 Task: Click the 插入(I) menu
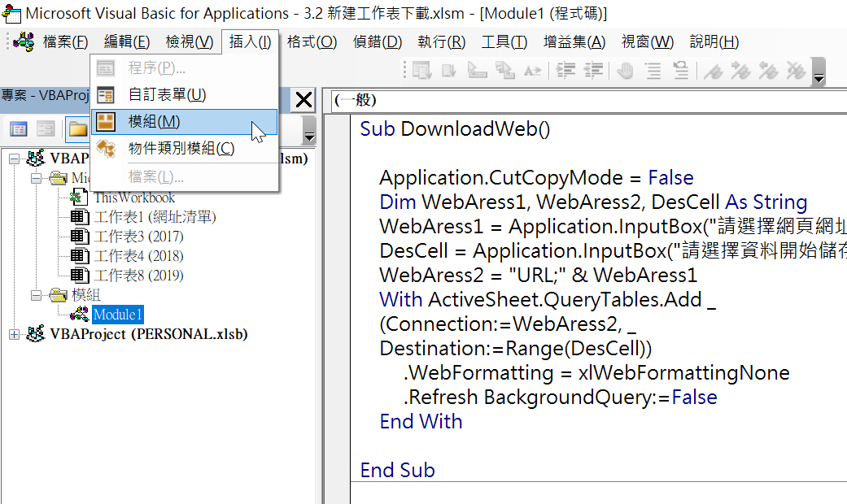point(250,41)
